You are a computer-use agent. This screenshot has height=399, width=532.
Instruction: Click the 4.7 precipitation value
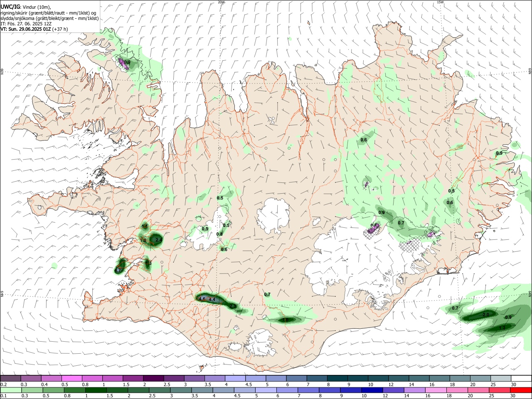[118, 270]
